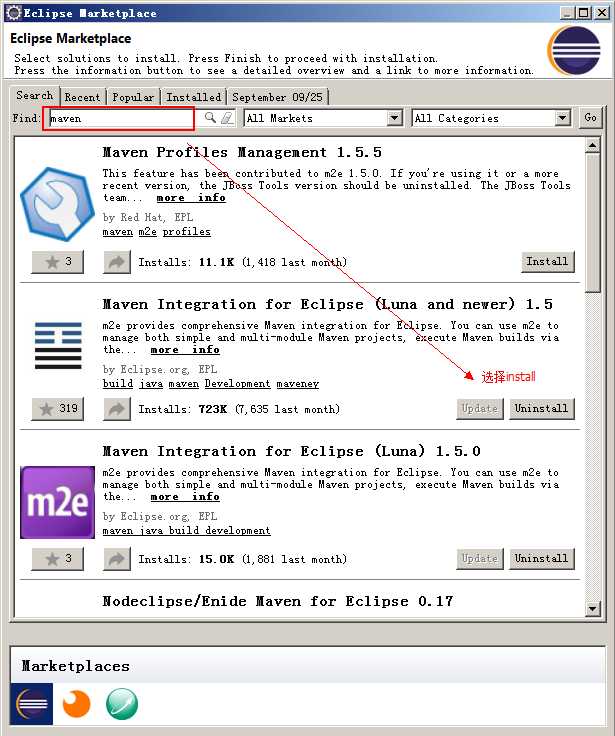Click the maveney tag link
The width and height of the screenshot is (615, 736).
[298, 384]
